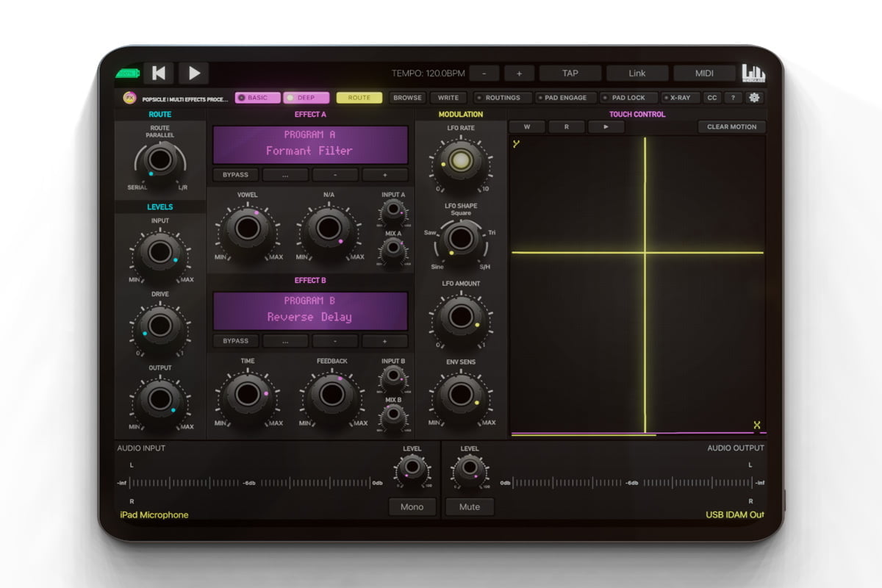882x588 pixels.
Task: Enable Link sync
Action: coord(637,73)
